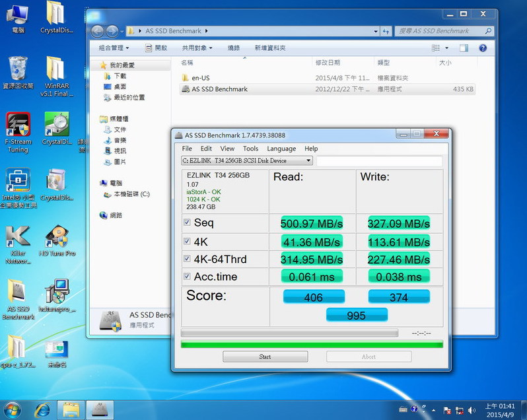The image size is (527, 420).
Task: Toggle Explorer preview pane icon
Action: tap(464, 48)
